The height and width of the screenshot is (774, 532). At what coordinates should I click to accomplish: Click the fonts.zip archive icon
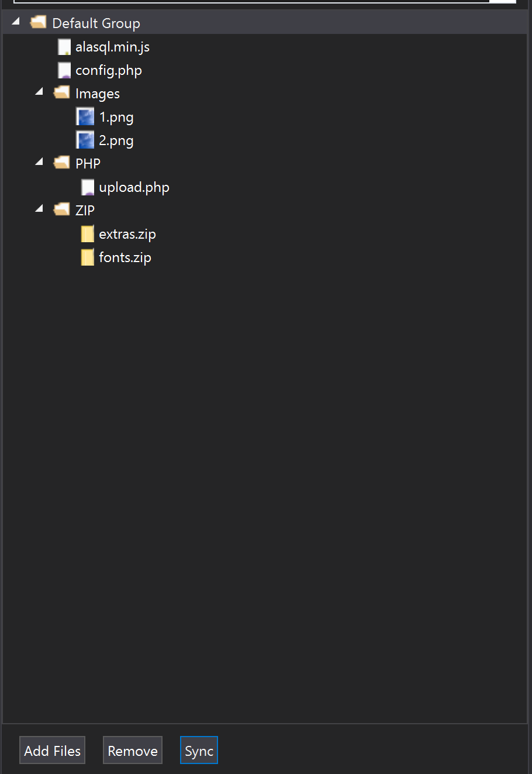click(88, 257)
